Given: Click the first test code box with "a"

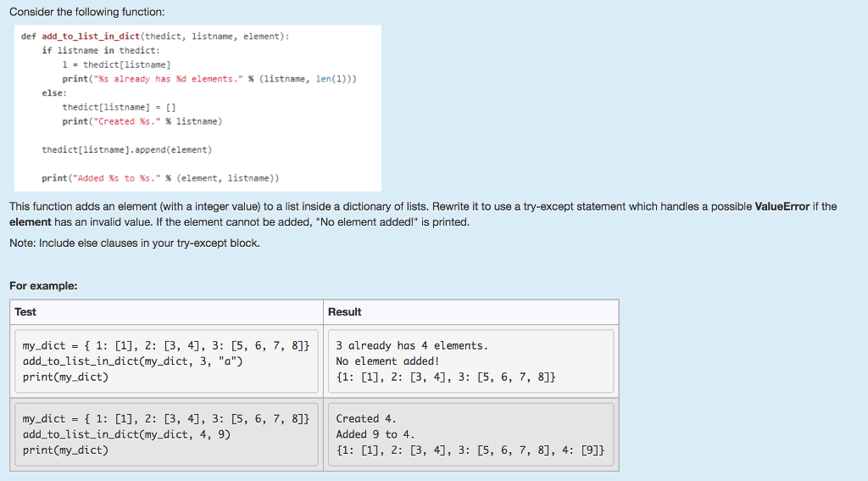Looking at the screenshot, I should point(167,361).
